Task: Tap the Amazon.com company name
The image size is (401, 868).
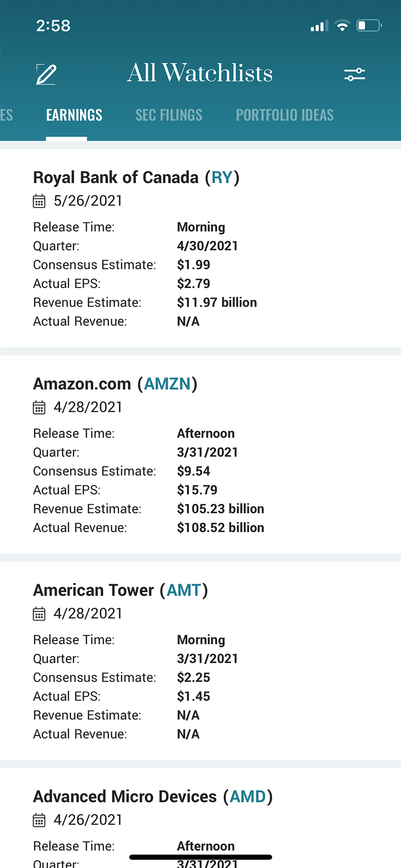Action: tap(82, 384)
